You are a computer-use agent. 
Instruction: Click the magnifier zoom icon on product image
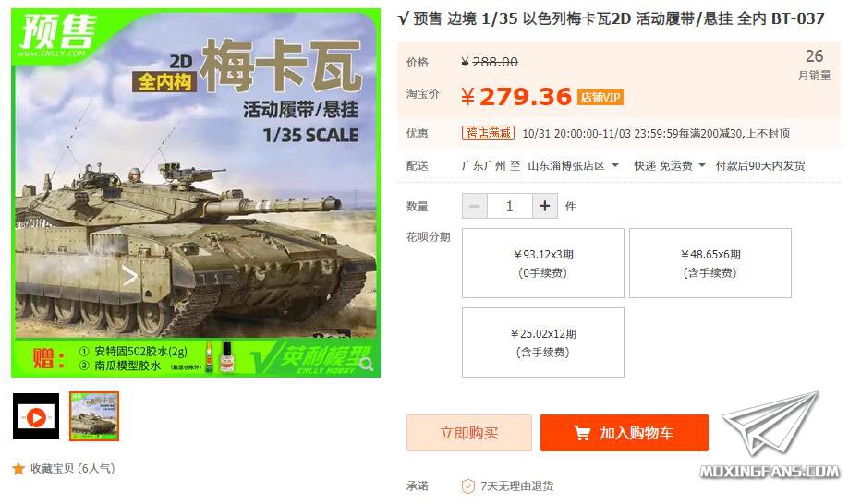tap(367, 364)
